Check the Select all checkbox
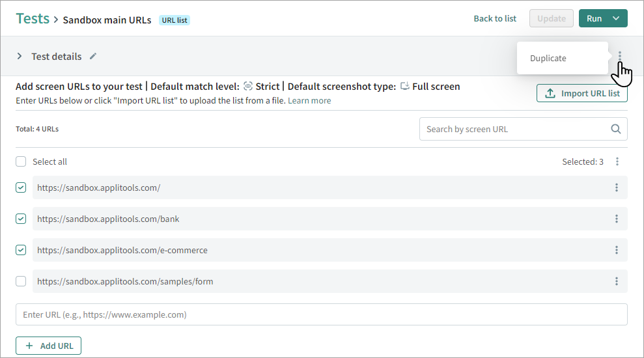This screenshot has height=358, width=644. (21, 161)
